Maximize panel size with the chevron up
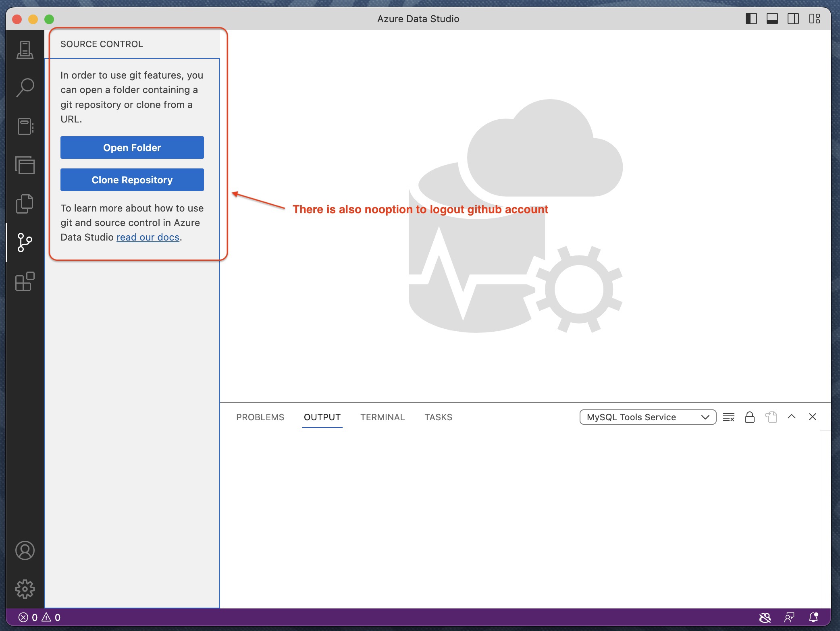Viewport: 840px width, 631px height. pos(791,417)
